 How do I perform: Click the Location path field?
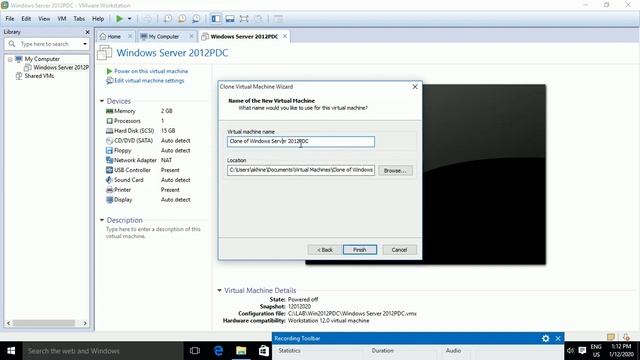[x=301, y=170]
